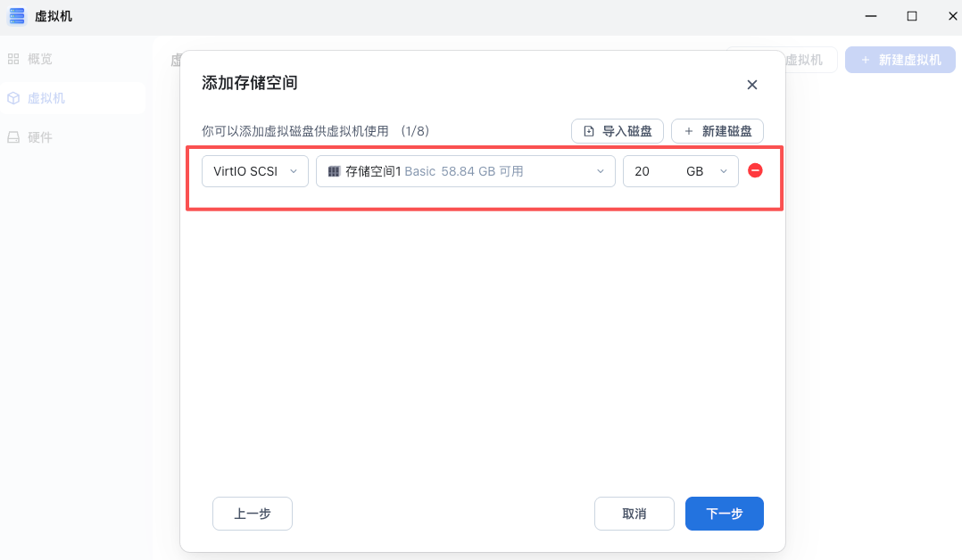Screen dimensions: 962x560
Task: Click the disk size input showing 20
Action: click(x=647, y=170)
